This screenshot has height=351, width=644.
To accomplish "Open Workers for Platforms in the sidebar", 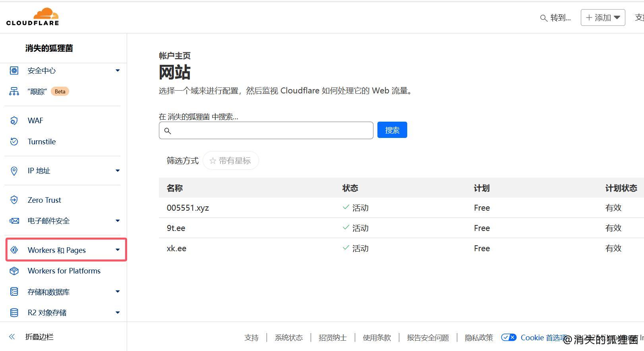I will pos(64,271).
